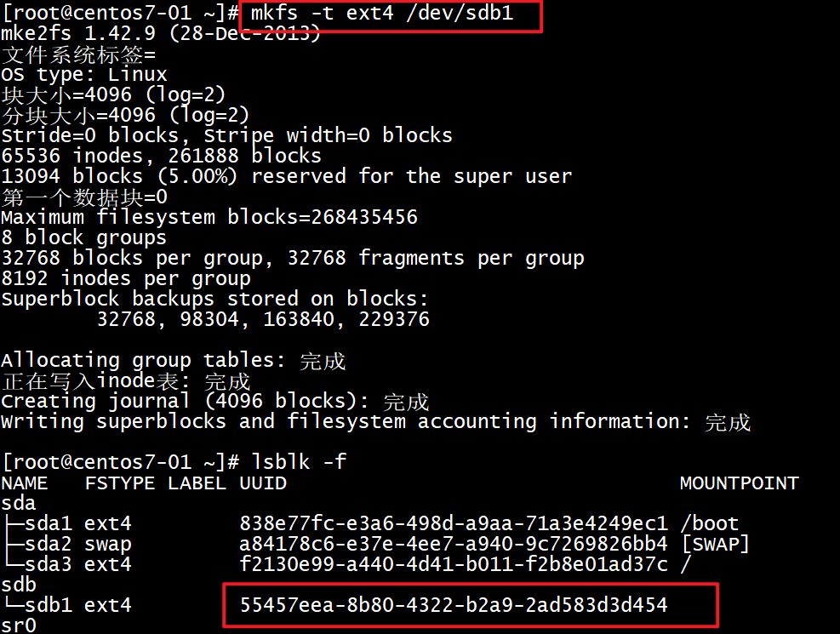Click the sda3 UUID starting with f2130e99
Image resolution: width=840 pixels, height=634 pixels.
click(454, 564)
